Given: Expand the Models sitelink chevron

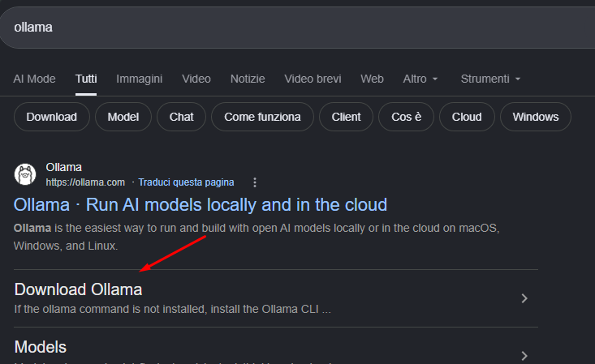Looking at the screenshot, I should [524, 356].
